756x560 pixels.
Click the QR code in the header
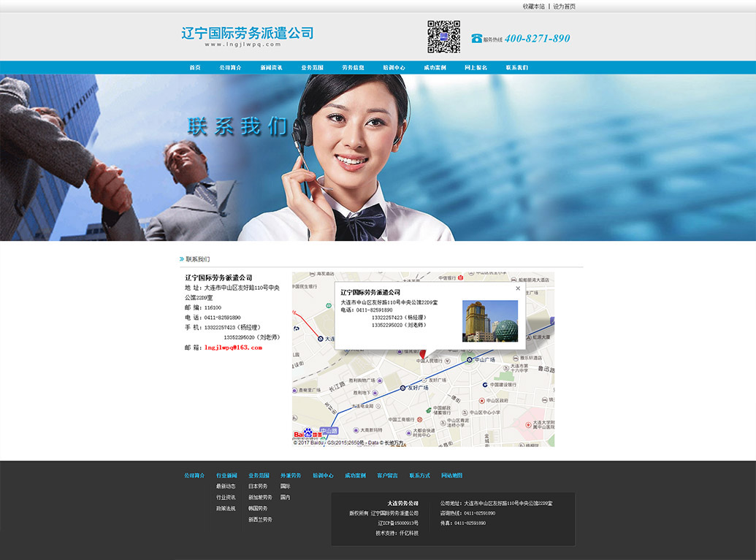tap(443, 37)
